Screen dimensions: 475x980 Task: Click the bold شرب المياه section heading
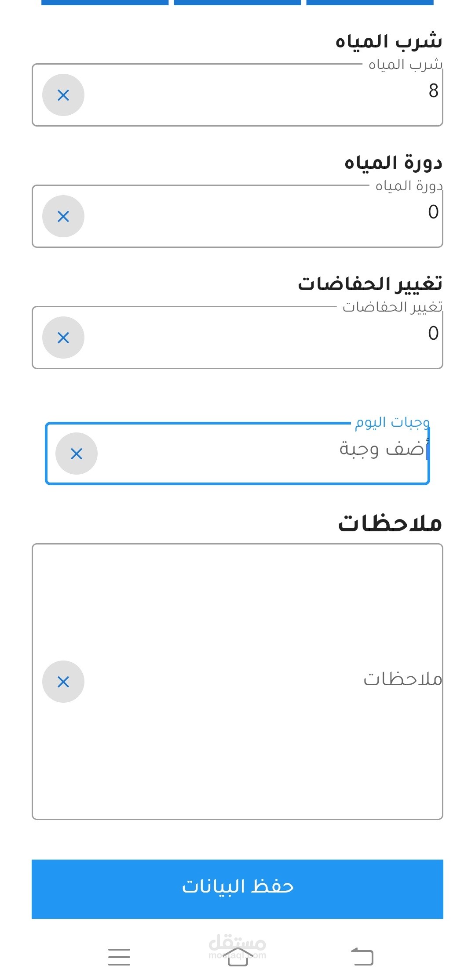[x=389, y=41]
